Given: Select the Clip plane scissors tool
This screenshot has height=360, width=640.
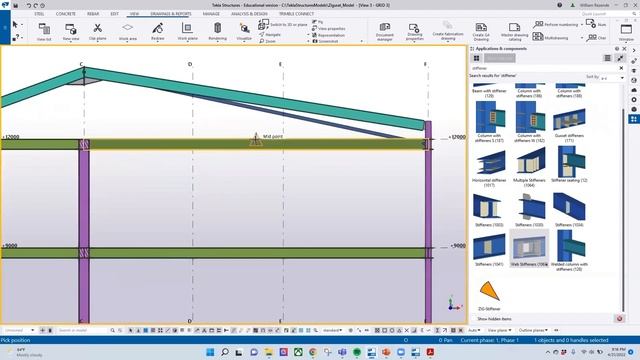Looking at the screenshot, I should click(x=98, y=31).
